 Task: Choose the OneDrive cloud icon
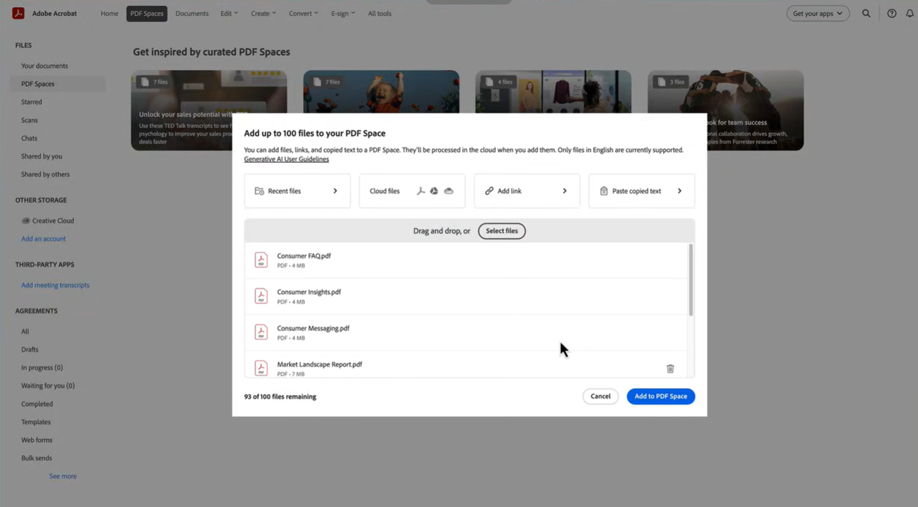click(448, 191)
